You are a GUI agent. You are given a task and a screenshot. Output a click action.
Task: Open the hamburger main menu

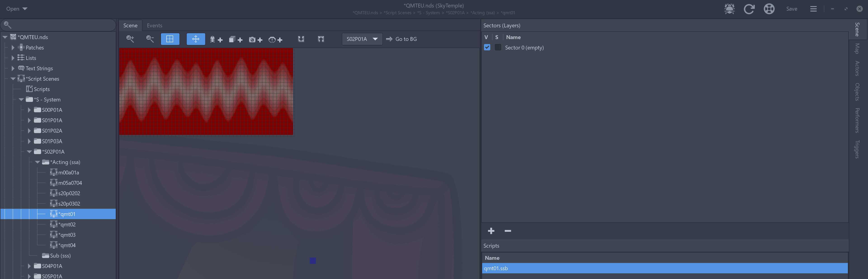pyautogui.click(x=813, y=9)
